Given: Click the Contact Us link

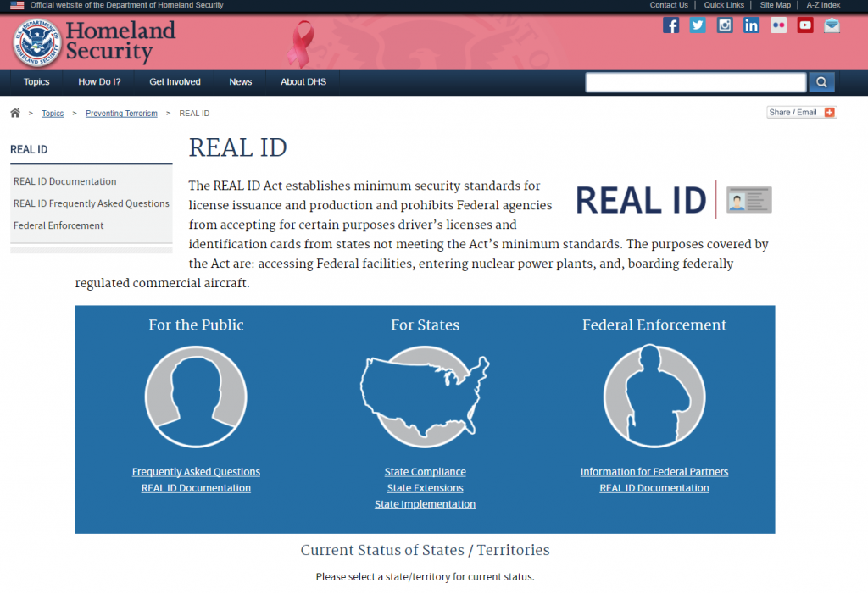Looking at the screenshot, I should [x=669, y=5].
